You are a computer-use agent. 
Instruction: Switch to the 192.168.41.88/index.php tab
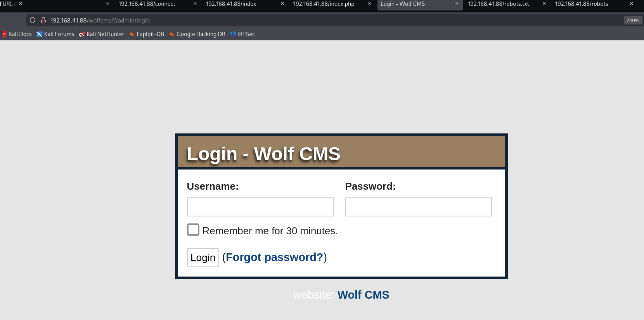click(x=324, y=4)
